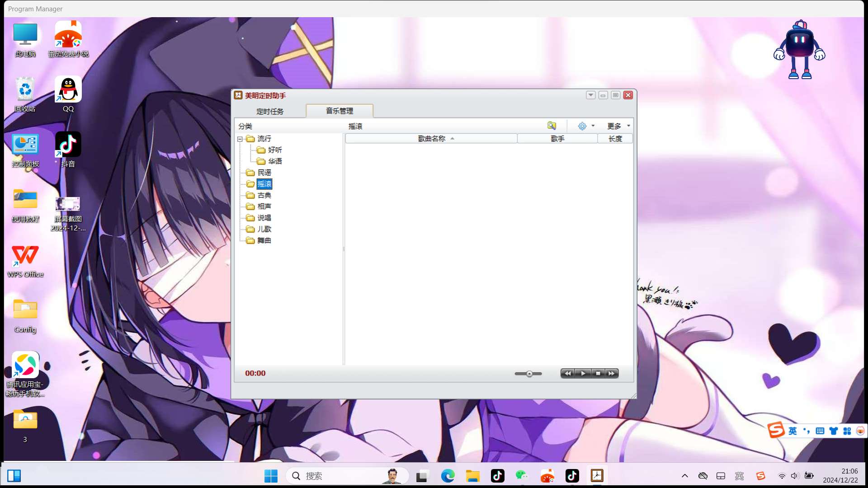This screenshot has height=488, width=868.
Task: Open File Explorer from the taskbar
Action: (x=473, y=476)
